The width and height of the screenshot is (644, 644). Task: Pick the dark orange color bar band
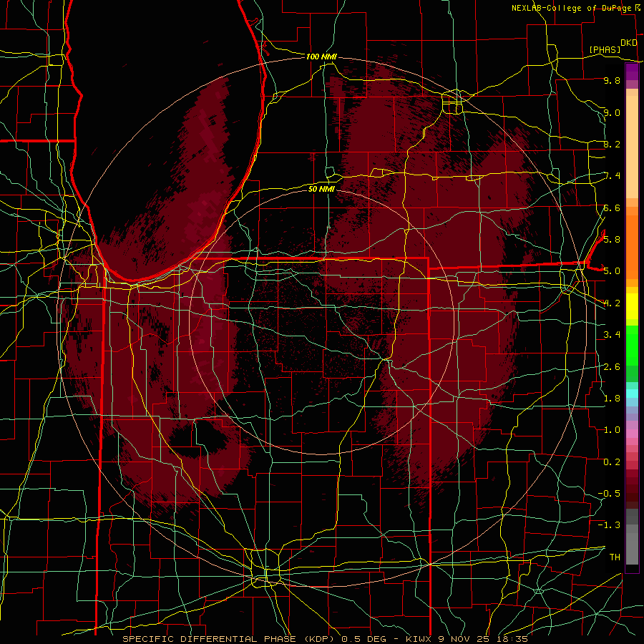(632, 247)
